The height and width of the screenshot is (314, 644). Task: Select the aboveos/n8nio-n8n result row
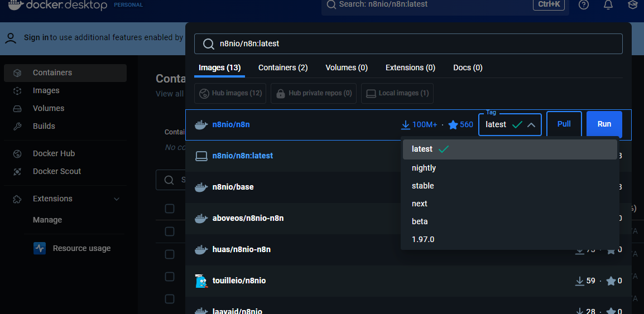tap(408, 219)
